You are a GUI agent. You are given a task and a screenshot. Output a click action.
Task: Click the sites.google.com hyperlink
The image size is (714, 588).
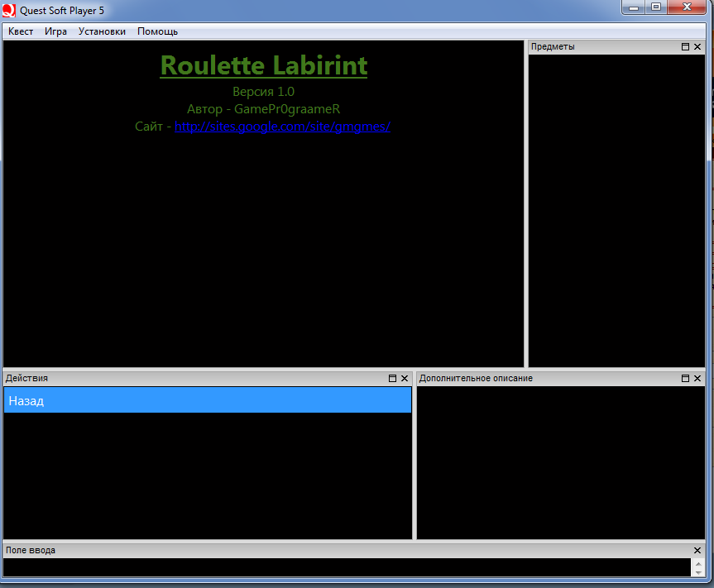(282, 127)
